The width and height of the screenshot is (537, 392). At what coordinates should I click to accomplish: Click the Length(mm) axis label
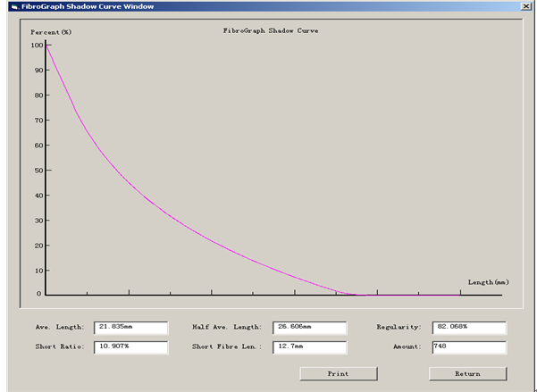pos(488,282)
